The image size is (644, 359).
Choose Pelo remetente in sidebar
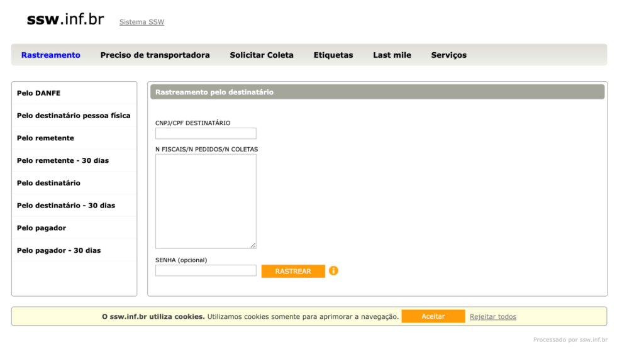tap(45, 138)
